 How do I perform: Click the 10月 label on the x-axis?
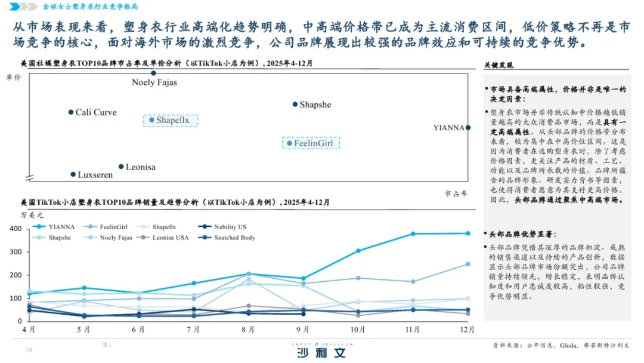(x=357, y=330)
